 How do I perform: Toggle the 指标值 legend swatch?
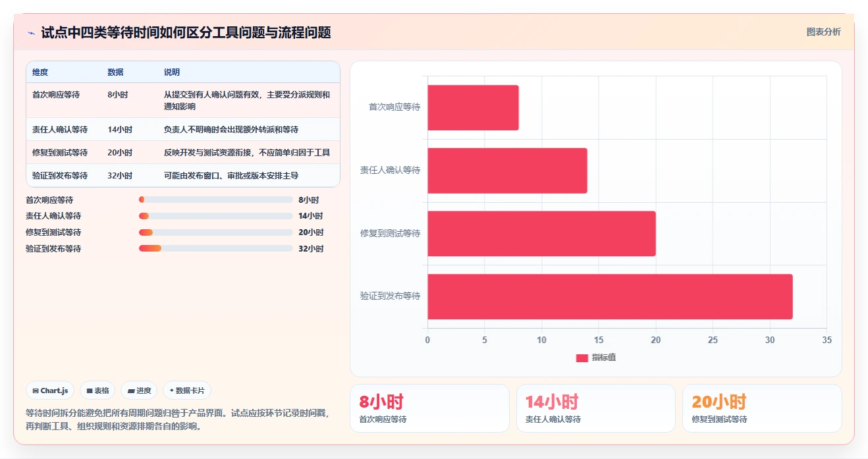[582, 358]
